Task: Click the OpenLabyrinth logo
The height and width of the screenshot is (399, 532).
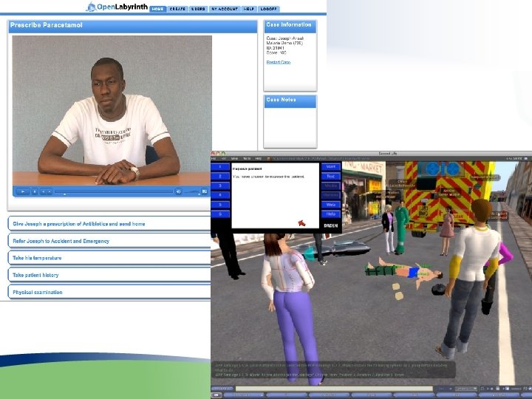Action: [x=117, y=7]
